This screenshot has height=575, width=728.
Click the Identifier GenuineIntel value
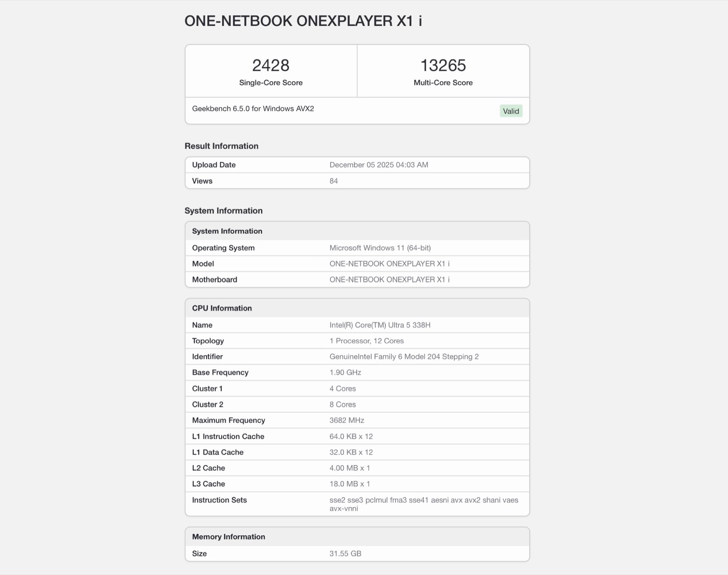click(404, 357)
